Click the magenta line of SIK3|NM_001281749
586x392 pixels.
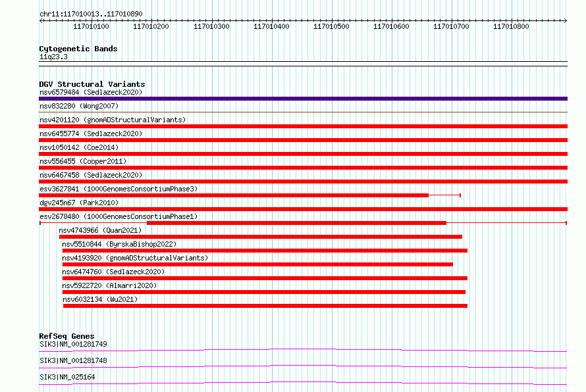click(303, 350)
